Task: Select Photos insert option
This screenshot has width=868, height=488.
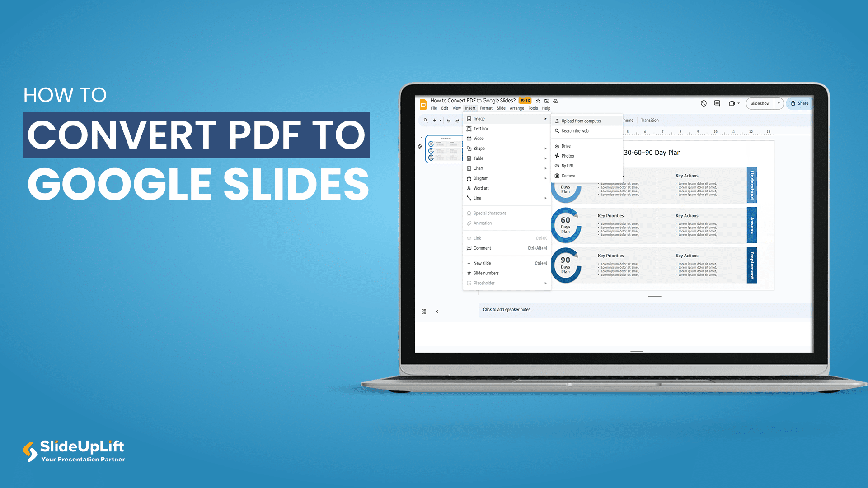Action: [x=567, y=156]
